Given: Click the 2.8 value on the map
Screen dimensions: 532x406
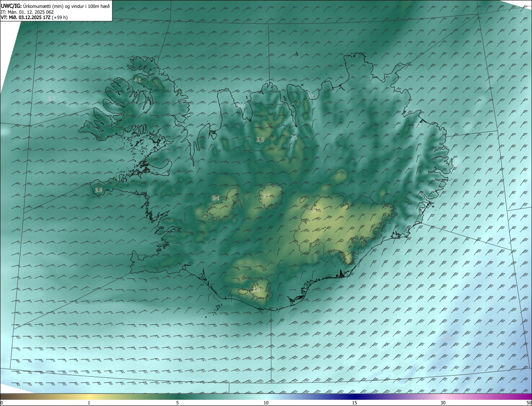Looking at the screenshot, I should point(256,290).
